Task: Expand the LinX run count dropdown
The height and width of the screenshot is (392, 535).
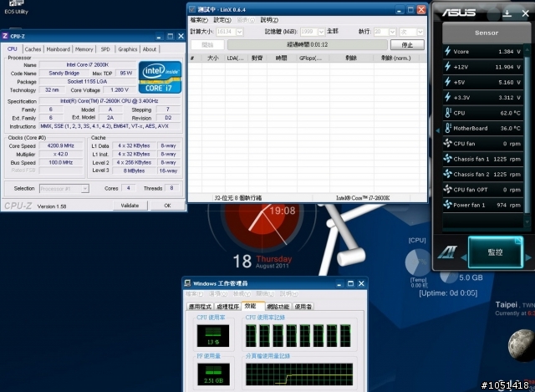Action: click(393, 32)
